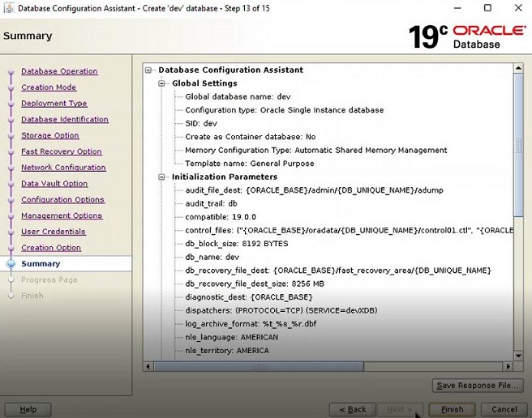The image size is (532, 418).
Task: Click the horizontal scrollbar thumb
Action: tap(259, 366)
